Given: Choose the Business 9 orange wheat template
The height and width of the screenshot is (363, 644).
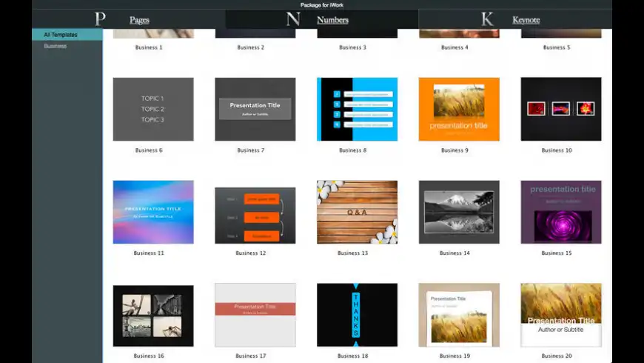Looking at the screenshot, I should point(459,109).
